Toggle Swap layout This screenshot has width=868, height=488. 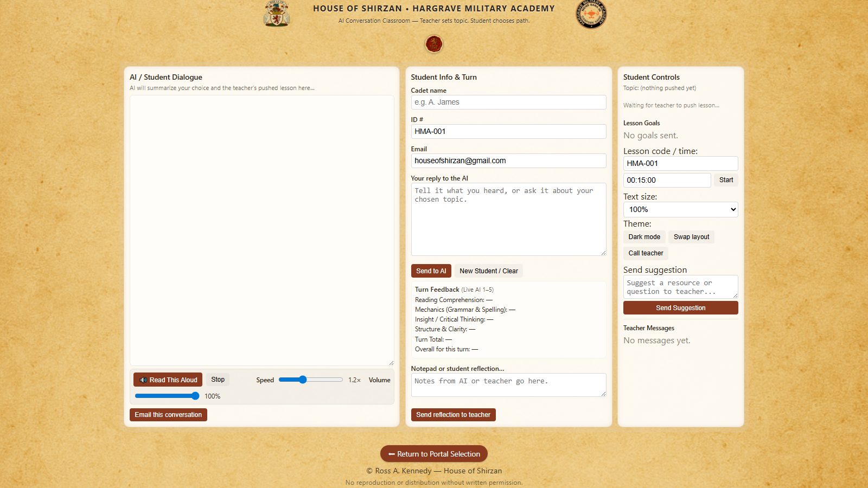(x=691, y=237)
